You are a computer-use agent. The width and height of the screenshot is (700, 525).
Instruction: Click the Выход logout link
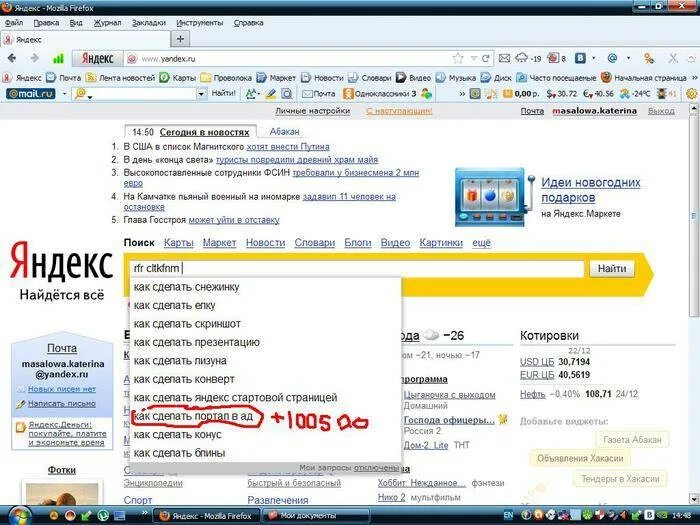pos(661,111)
